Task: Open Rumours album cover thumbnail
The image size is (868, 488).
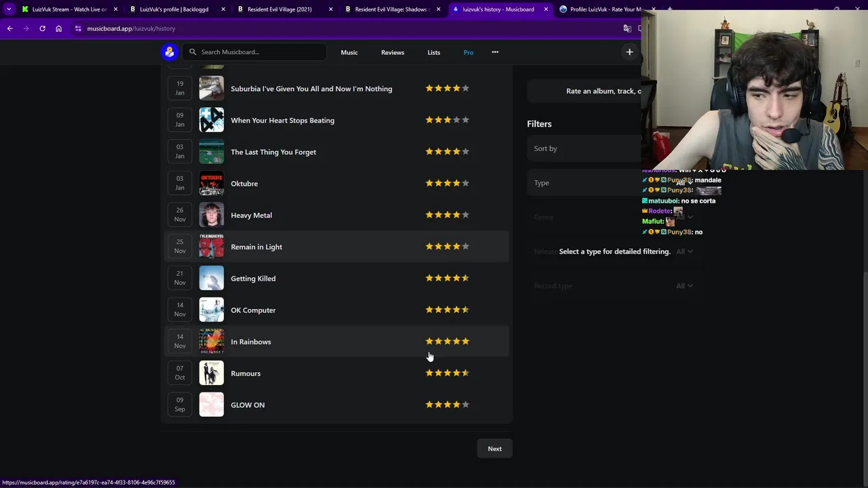Action: click(x=212, y=373)
